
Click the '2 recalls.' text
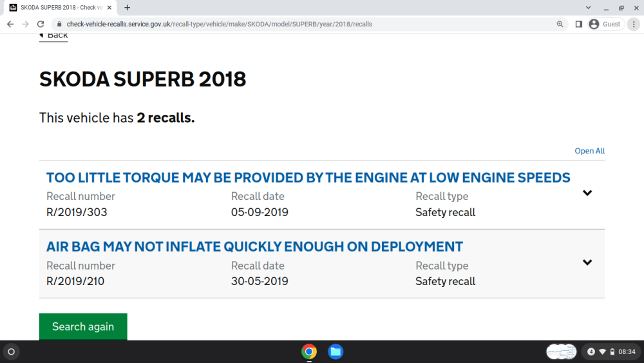pos(166,118)
